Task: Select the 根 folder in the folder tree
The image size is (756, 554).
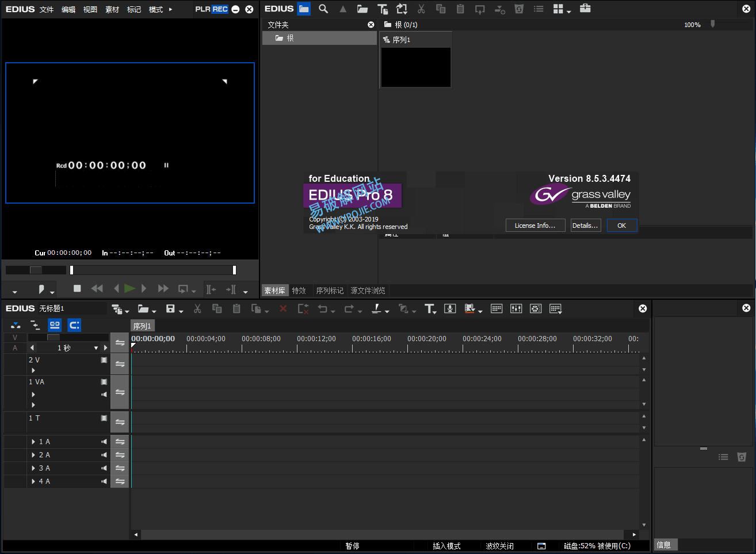Action: point(319,38)
